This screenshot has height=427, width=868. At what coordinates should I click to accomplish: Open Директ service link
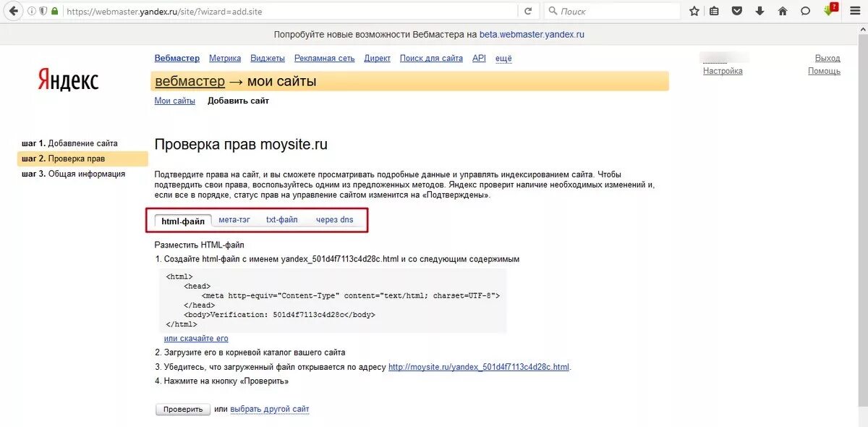point(378,58)
